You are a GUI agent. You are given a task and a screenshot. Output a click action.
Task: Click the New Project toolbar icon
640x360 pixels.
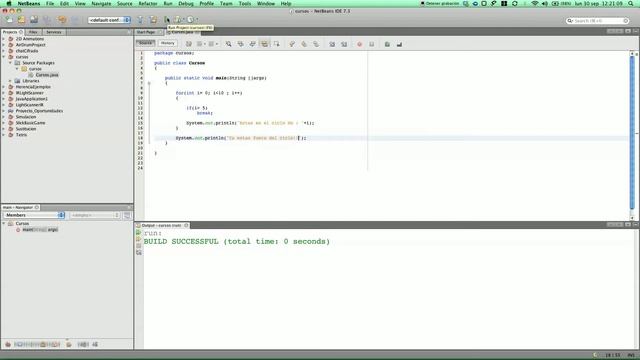[21, 20]
